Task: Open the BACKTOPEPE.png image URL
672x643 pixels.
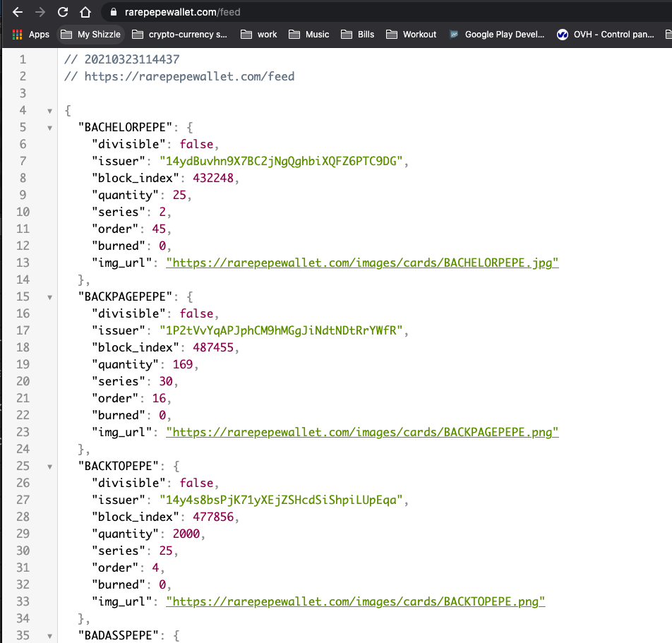Action: click(355, 601)
